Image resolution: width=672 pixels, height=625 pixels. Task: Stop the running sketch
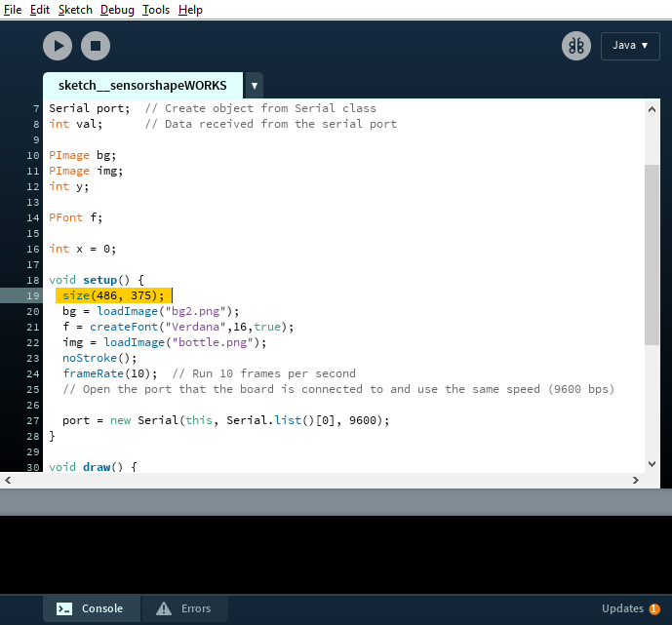96,46
